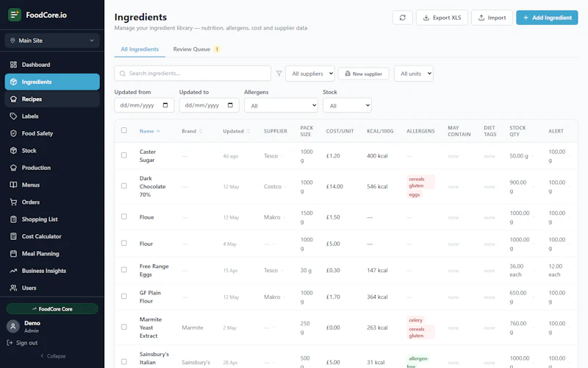Image resolution: width=588 pixels, height=368 pixels.
Task: Tick the Floue row checkbox
Action: [x=123, y=216]
